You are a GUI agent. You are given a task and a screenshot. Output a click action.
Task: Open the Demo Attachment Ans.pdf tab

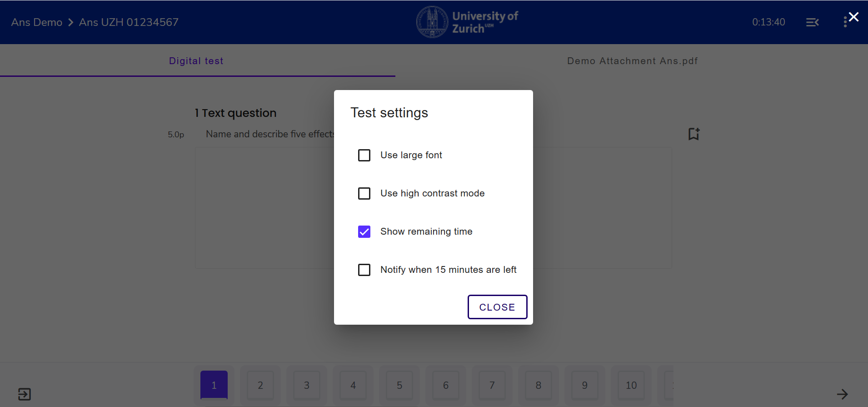pyautogui.click(x=632, y=61)
